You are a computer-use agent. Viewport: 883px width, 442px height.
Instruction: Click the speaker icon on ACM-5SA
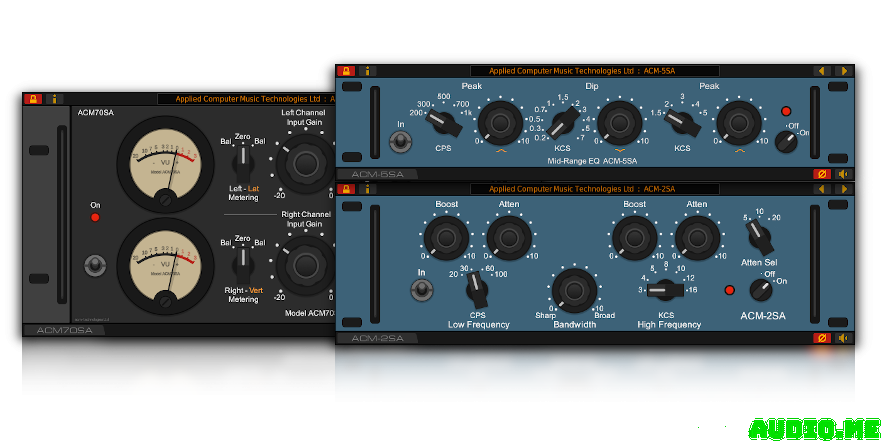pos(842,174)
